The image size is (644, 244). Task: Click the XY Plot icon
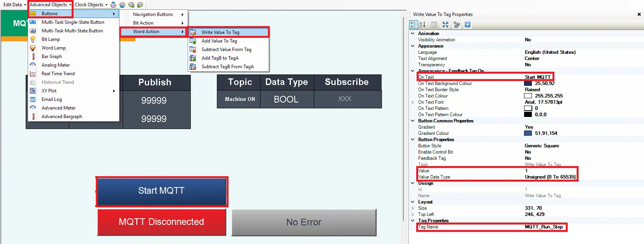coord(33,91)
